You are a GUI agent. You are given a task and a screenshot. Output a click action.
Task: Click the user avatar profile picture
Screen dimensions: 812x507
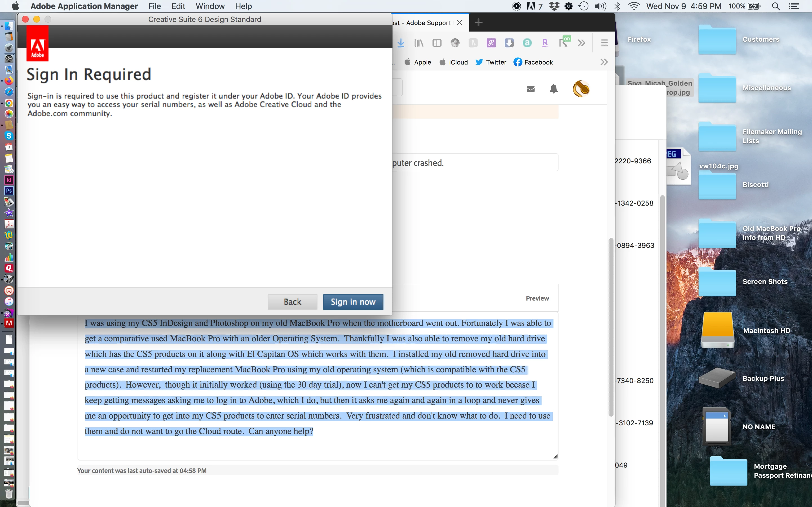(581, 89)
